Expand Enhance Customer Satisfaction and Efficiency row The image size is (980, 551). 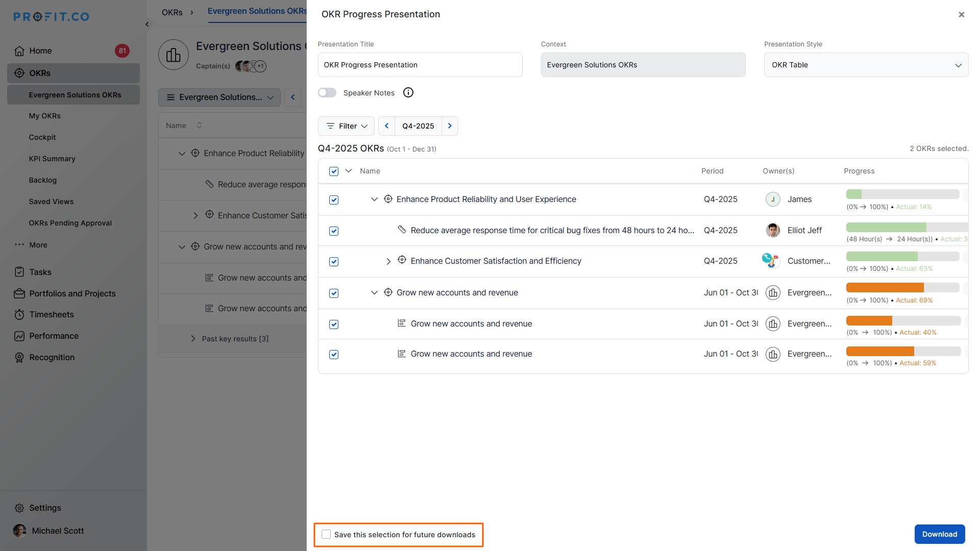click(x=388, y=261)
